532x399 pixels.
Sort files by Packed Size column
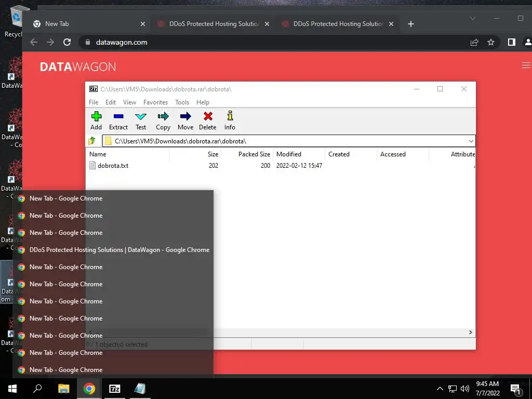coord(247,154)
